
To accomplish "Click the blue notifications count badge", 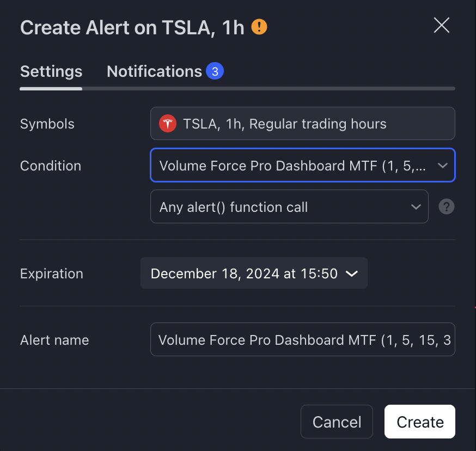I will click(215, 71).
